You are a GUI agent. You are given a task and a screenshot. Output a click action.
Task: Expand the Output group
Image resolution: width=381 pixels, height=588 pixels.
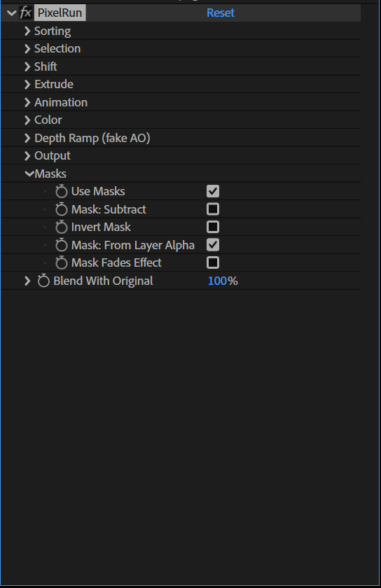27,155
